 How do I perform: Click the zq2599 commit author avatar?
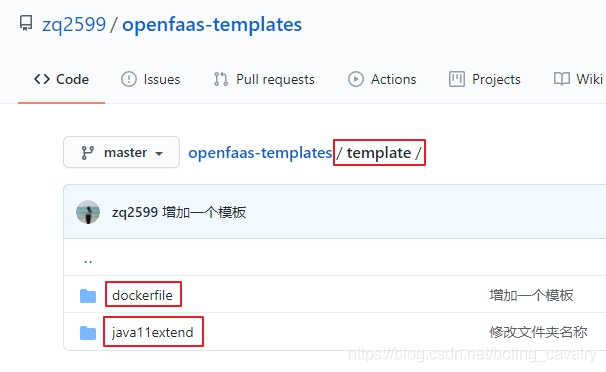tap(88, 212)
